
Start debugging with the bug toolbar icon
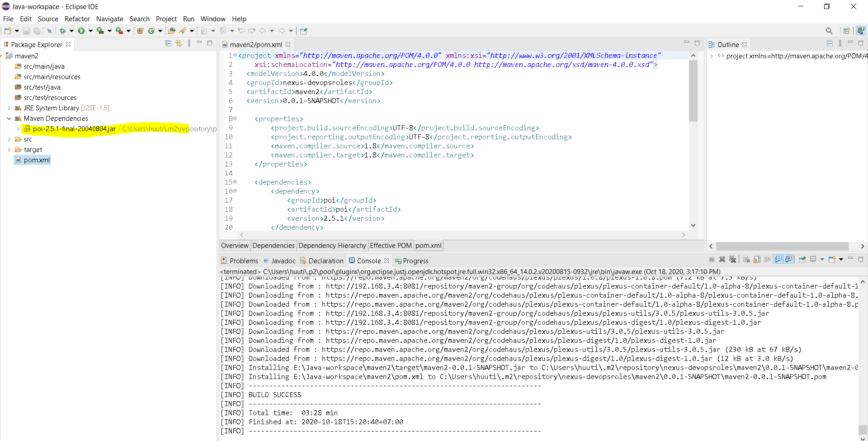click(63, 30)
